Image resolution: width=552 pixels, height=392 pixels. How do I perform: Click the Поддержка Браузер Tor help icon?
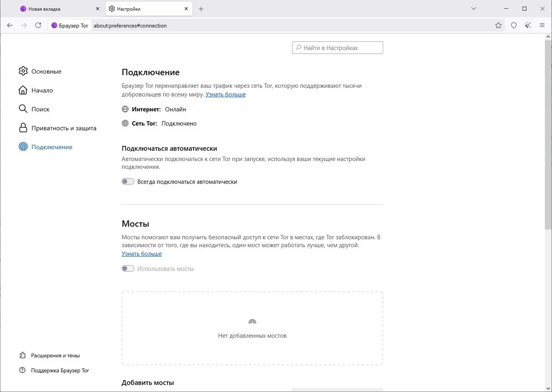[22, 370]
